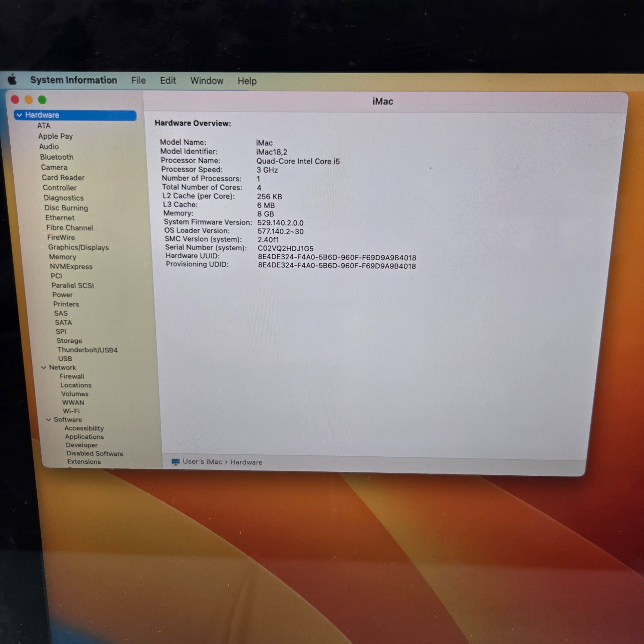Select PCI in the sidebar
Viewport: 644px width, 644px height.
56,276
